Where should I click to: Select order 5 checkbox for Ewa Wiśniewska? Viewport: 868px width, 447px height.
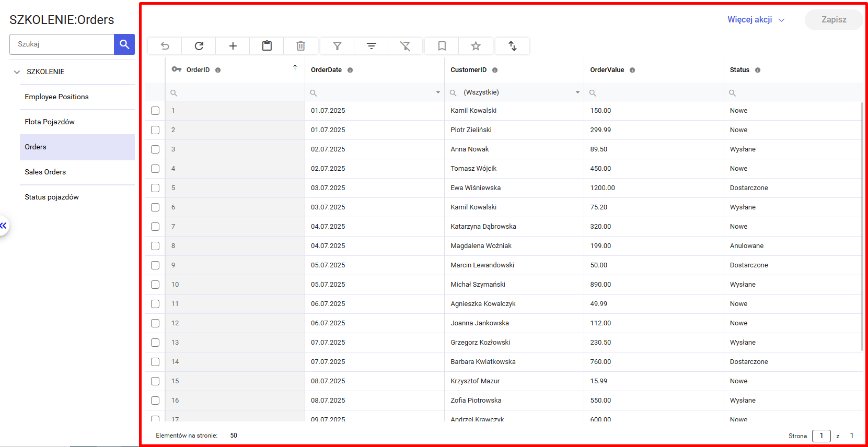pos(155,188)
